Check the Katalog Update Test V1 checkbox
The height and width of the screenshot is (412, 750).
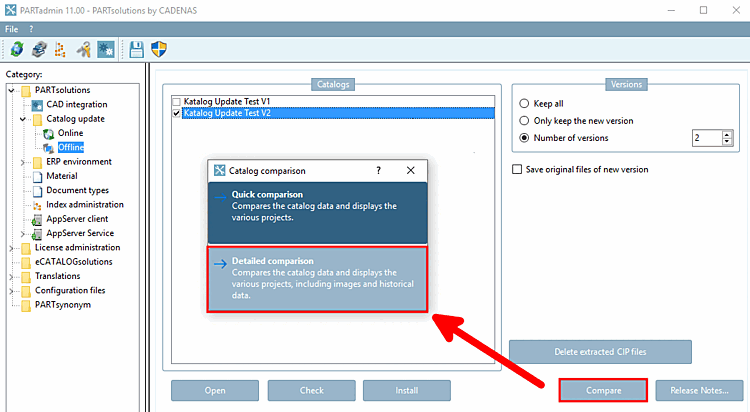(176, 101)
